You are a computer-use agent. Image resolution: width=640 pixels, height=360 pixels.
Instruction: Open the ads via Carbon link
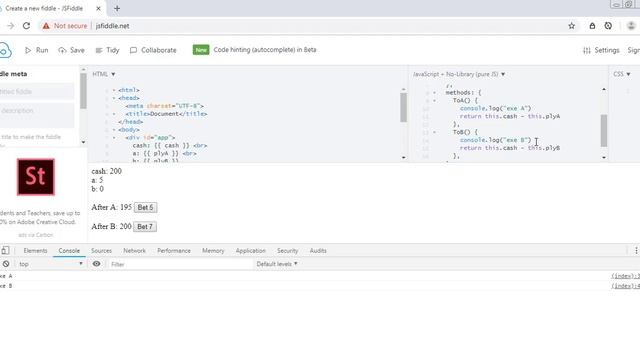(36, 235)
